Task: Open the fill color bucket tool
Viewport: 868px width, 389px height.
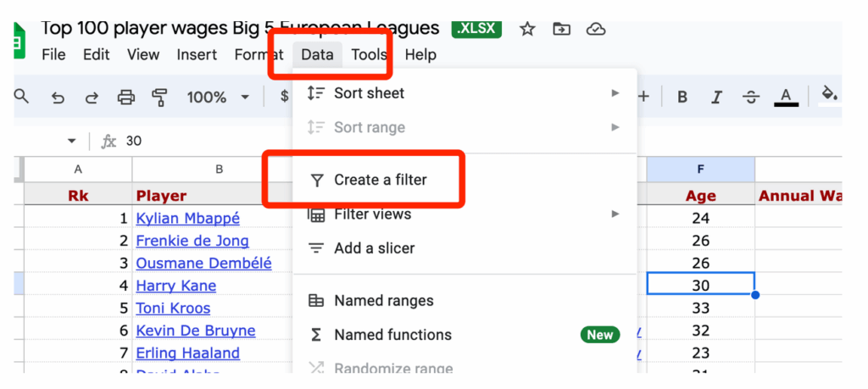Action: pyautogui.click(x=830, y=94)
